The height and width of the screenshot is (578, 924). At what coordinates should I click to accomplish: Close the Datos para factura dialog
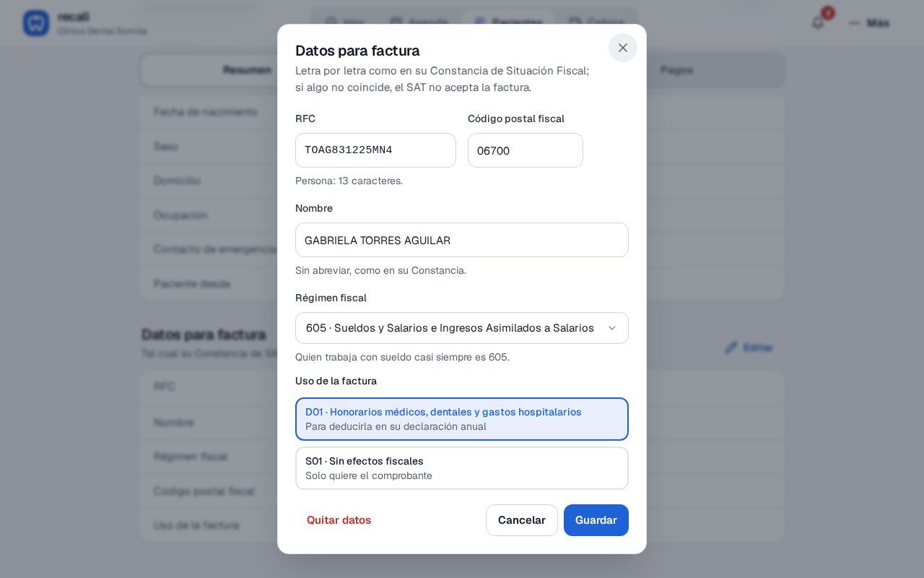coord(623,48)
